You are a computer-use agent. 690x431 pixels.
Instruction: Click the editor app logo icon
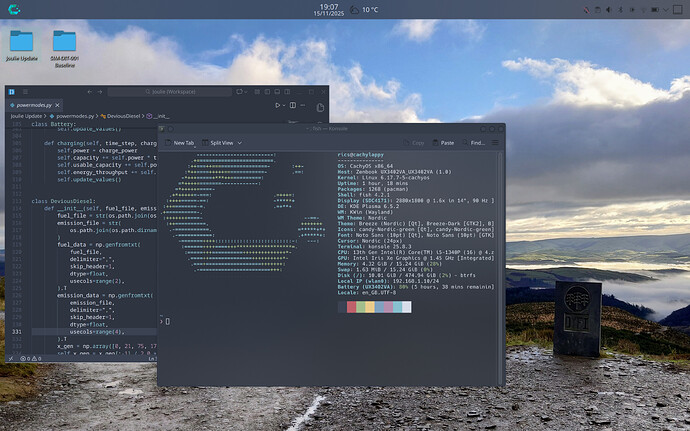(x=12, y=92)
